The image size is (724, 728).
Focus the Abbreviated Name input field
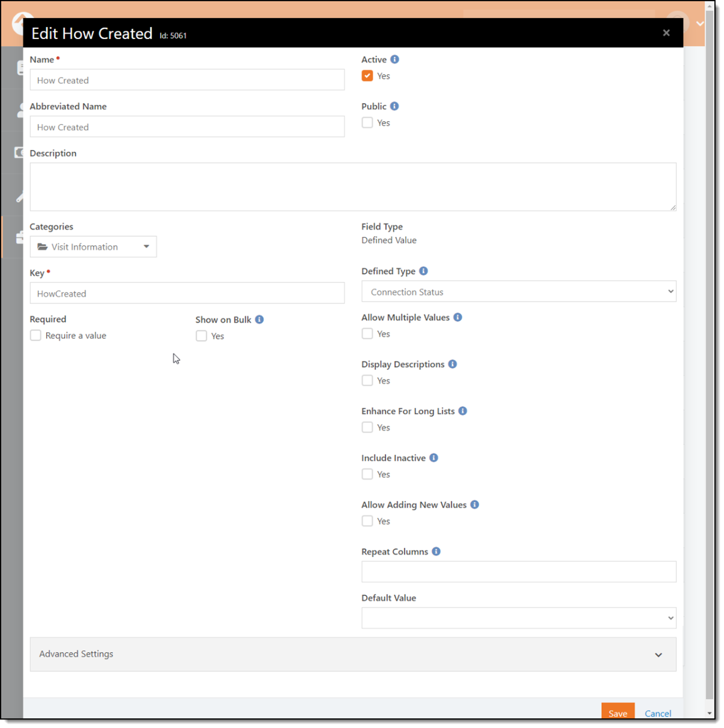pyautogui.click(x=187, y=127)
